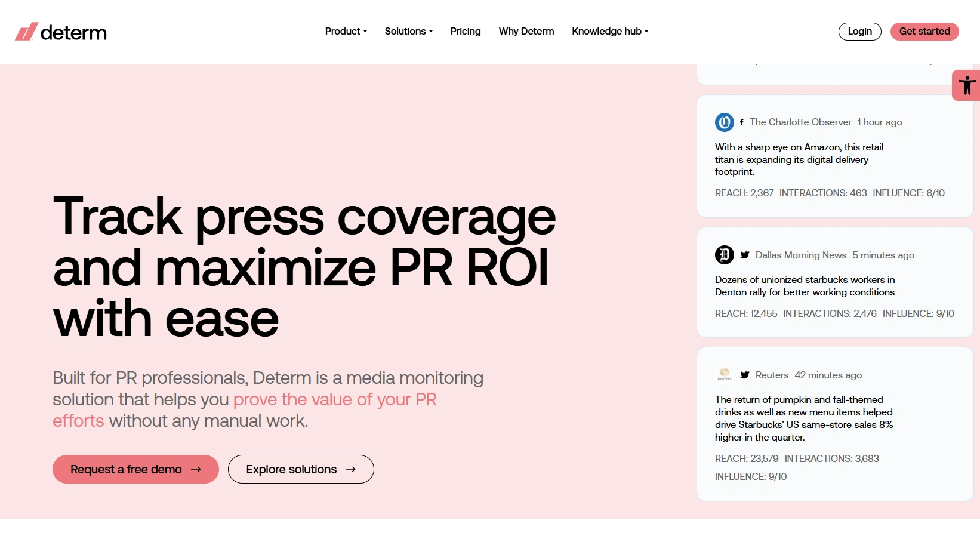
Task: Click the Reuters avatar icon
Action: pos(725,375)
